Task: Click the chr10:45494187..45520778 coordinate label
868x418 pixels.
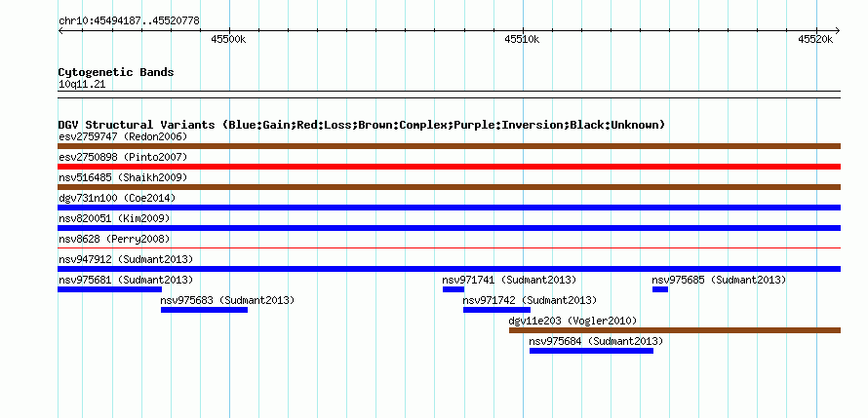Action: tap(129, 21)
